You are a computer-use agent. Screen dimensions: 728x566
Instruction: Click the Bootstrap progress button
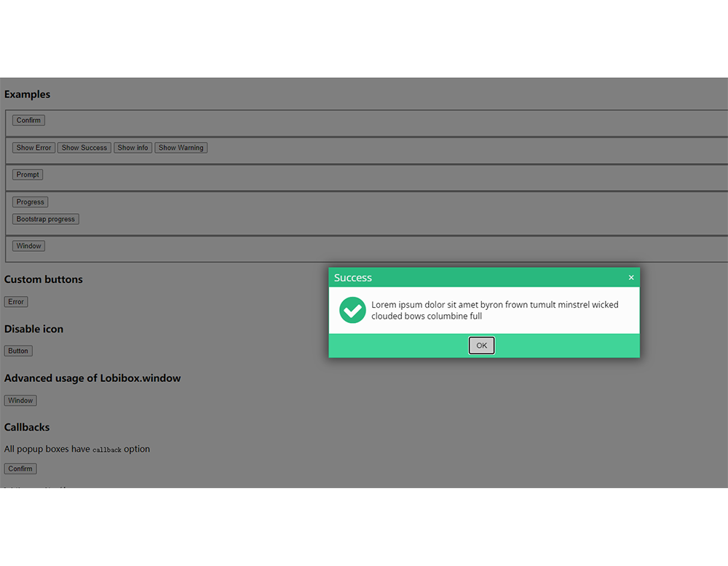[45, 219]
